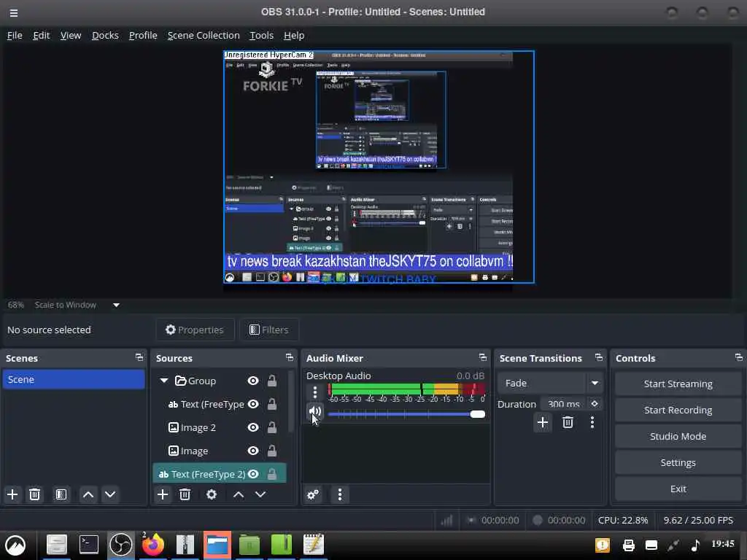Click the Properties button

click(x=195, y=330)
